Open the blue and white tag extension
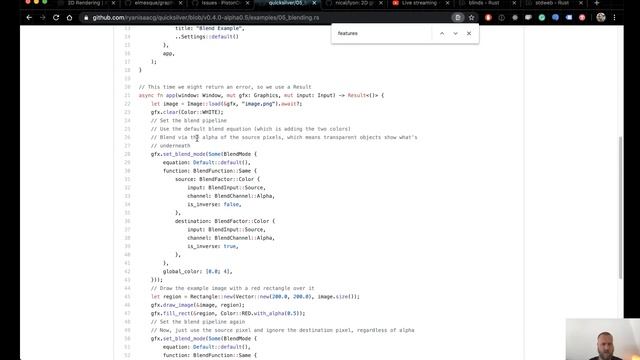 [569, 18]
